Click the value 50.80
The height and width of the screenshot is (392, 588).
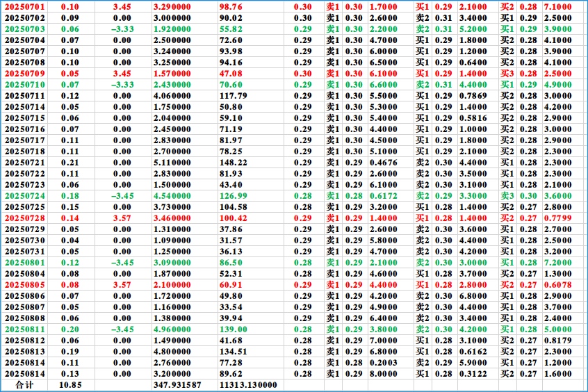click(x=231, y=107)
